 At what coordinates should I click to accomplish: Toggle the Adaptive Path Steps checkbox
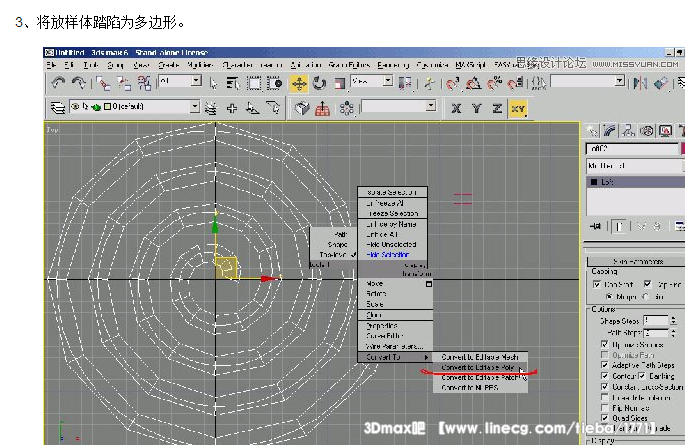pyautogui.click(x=605, y=365)
